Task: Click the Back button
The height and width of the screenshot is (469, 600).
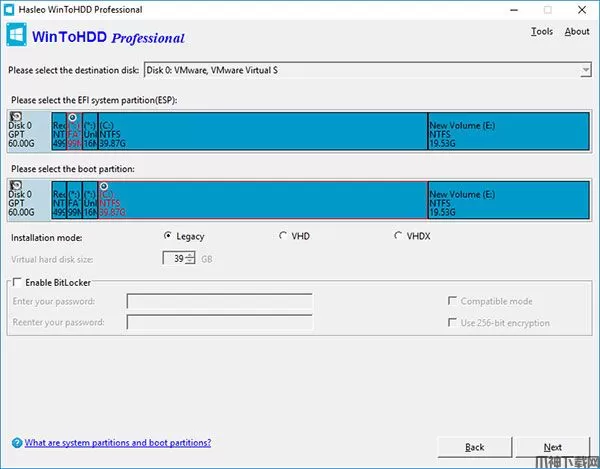Action: coord(475,447)
